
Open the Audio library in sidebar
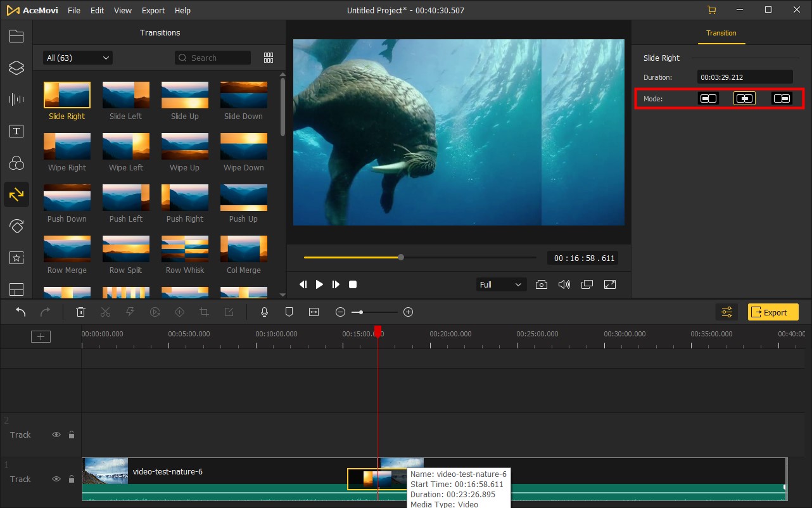16,99
